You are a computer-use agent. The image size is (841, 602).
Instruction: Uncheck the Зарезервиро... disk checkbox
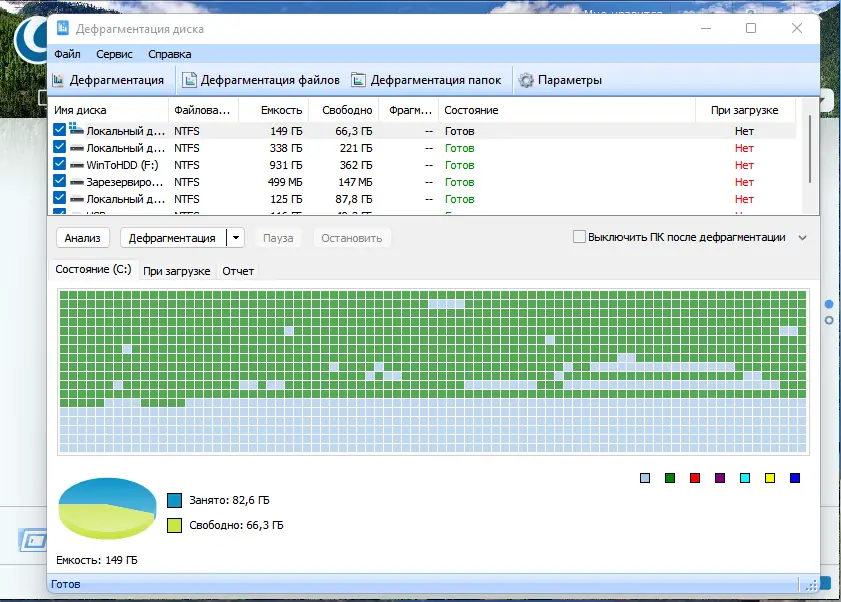[60, 181]
